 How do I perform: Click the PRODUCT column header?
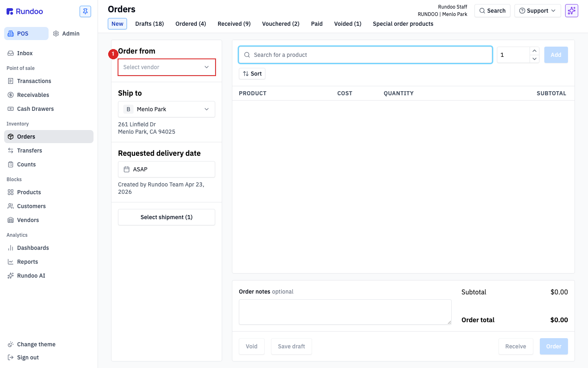click(252, 93)
